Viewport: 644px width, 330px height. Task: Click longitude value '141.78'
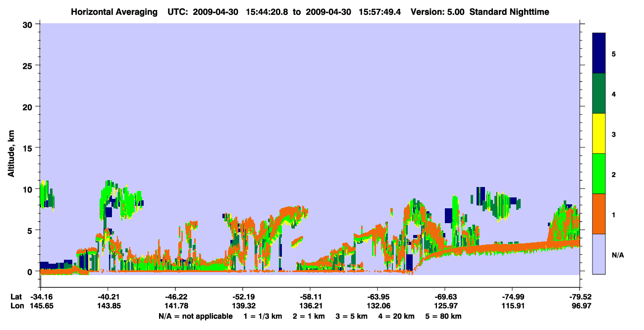pyautogui.click(x=175, y=306)
